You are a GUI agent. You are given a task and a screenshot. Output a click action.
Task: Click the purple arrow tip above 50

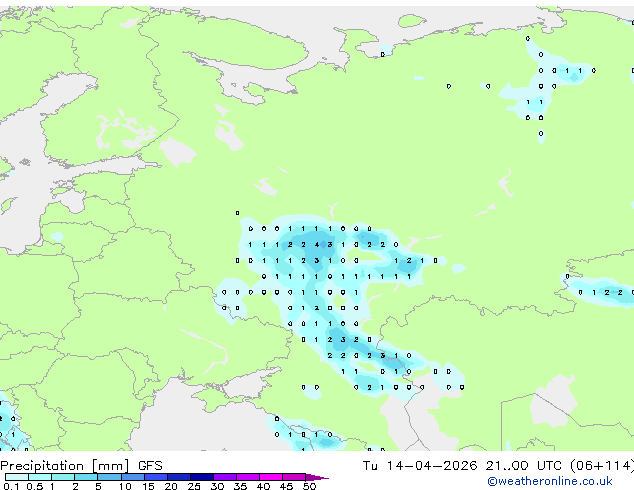click(x=317, y=477)
